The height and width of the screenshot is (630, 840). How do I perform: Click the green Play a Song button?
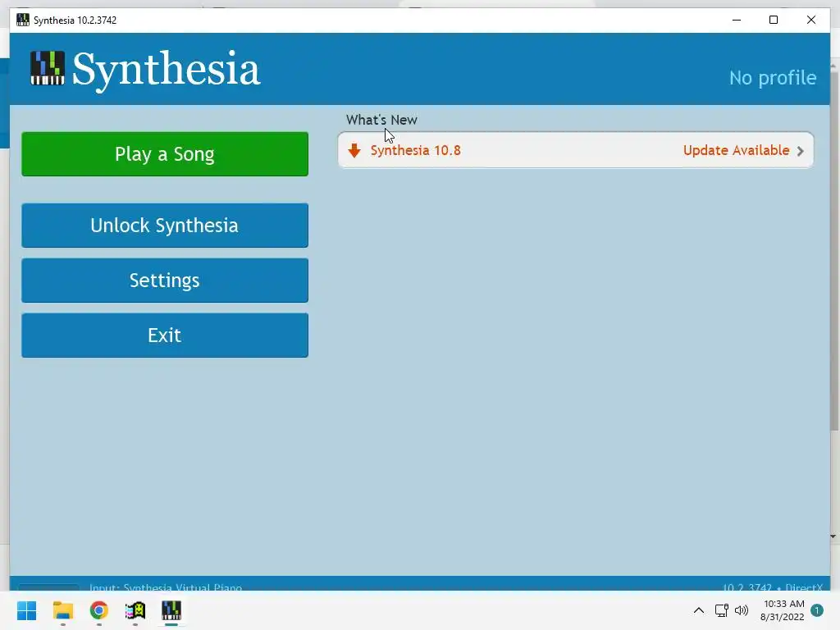(x=165, y=153)
